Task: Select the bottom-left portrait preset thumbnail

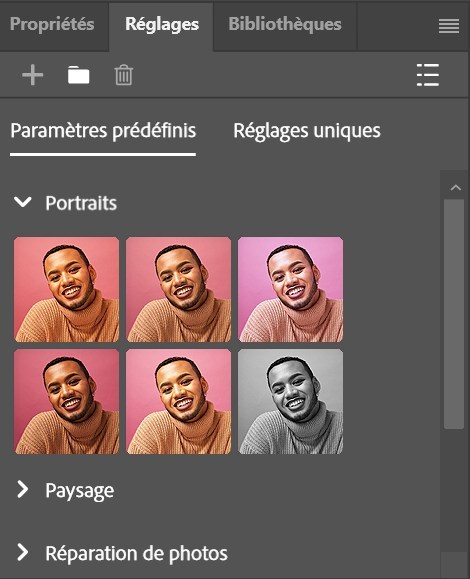Action: tap(66, 401)
